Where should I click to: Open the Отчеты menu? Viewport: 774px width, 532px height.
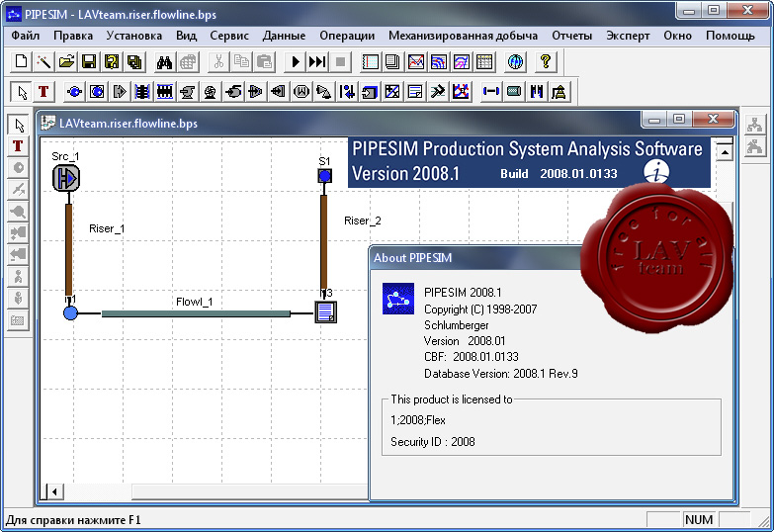point(571,36)
